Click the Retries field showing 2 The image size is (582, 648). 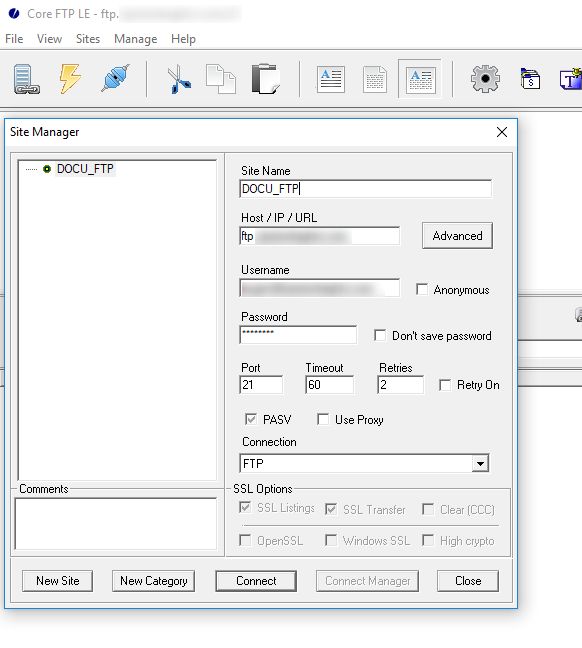(x=401, y=385)
